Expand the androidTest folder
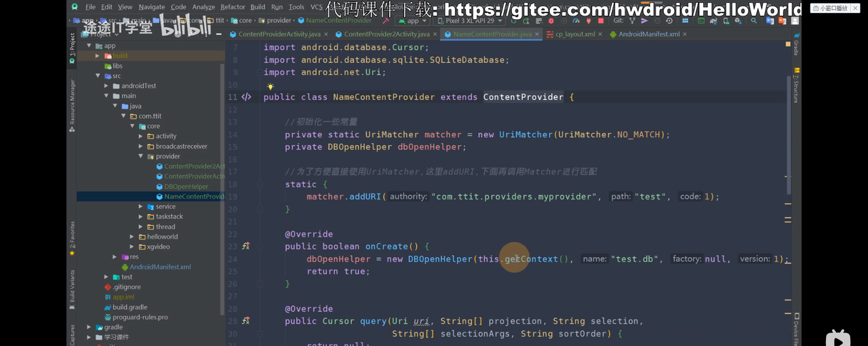868x346 pixels. tap(106, 86)
